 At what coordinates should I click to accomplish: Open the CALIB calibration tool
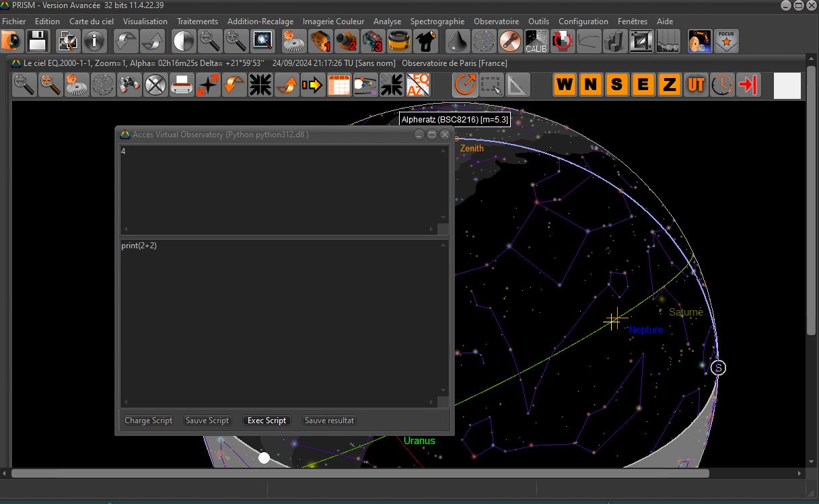tap(536, 42)
